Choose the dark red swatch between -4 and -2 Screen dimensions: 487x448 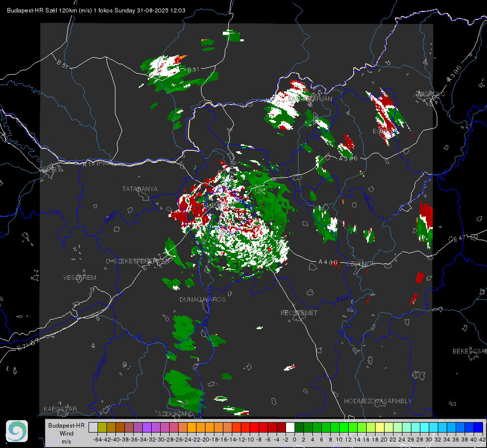pyautogui.click(x=281, y=427)
